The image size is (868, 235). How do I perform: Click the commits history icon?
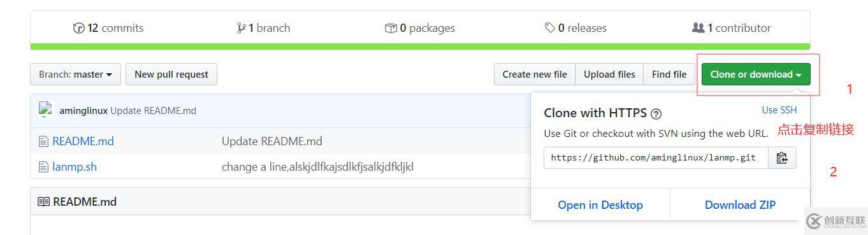79,28
